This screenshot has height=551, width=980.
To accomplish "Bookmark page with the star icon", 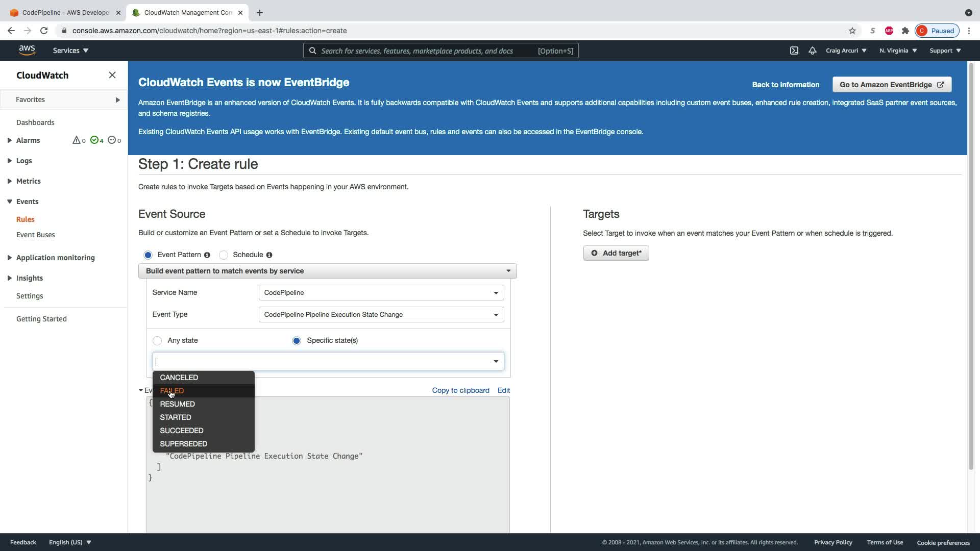I will [x=852, y=31].
